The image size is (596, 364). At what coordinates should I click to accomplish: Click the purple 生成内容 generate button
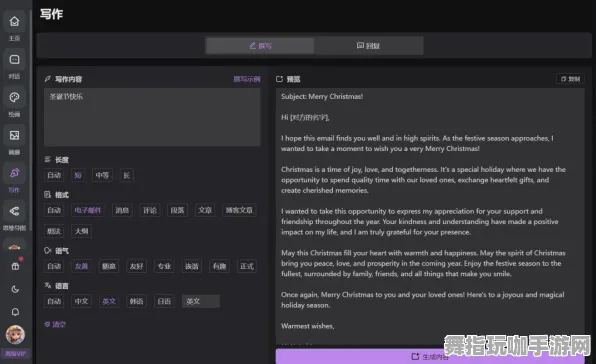430,356
